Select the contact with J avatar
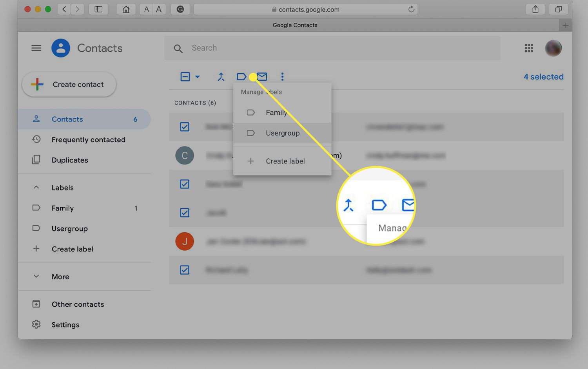The image size is (588, 369). point(185,241)
